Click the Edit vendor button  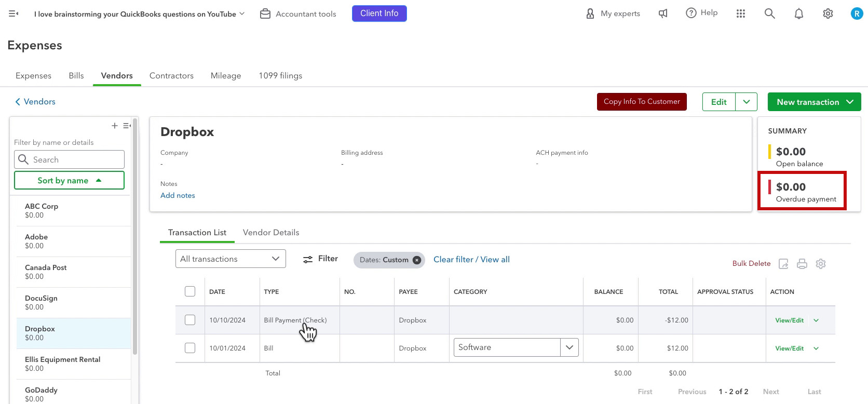tap(719, 102)
